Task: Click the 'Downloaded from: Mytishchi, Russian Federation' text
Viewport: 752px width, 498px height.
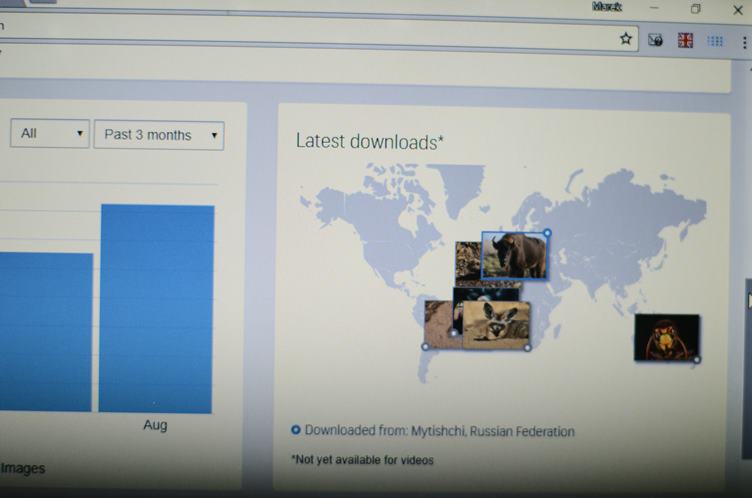Action: (x=439, y=431)
